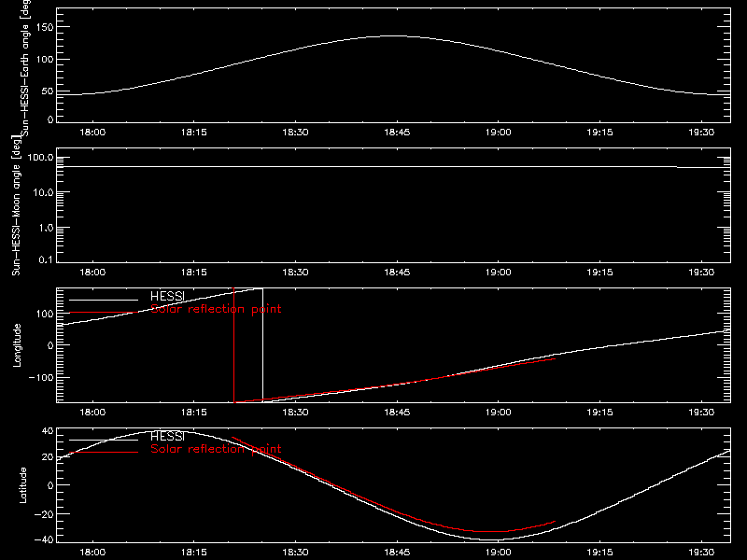Click 18:00 under the Moon angle plot

tap(92, 272)
